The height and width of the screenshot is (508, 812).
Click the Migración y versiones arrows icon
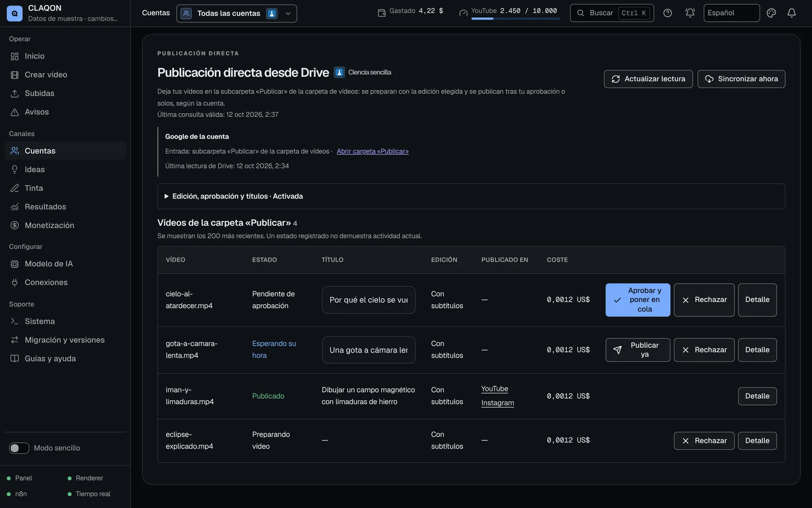[15, 340]
